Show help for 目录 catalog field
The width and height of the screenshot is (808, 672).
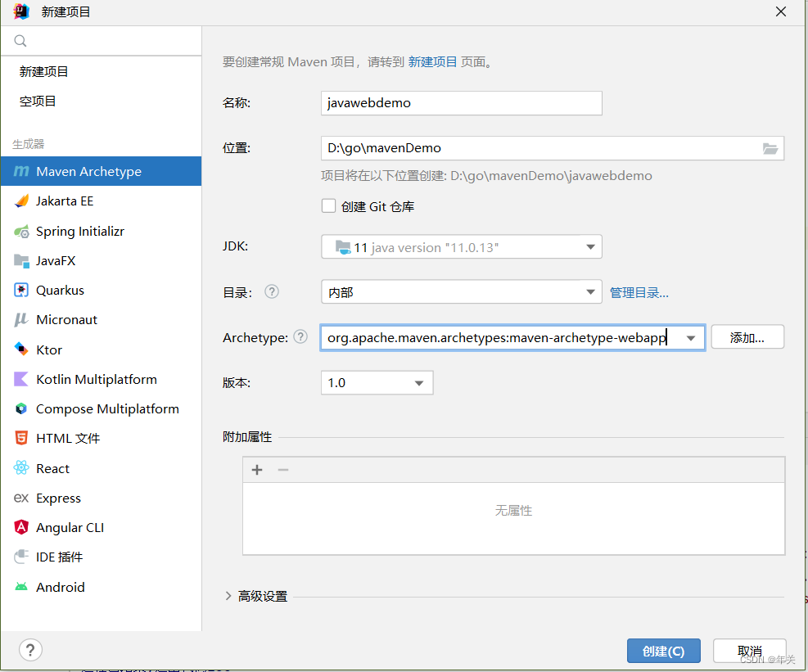point(272,291)
